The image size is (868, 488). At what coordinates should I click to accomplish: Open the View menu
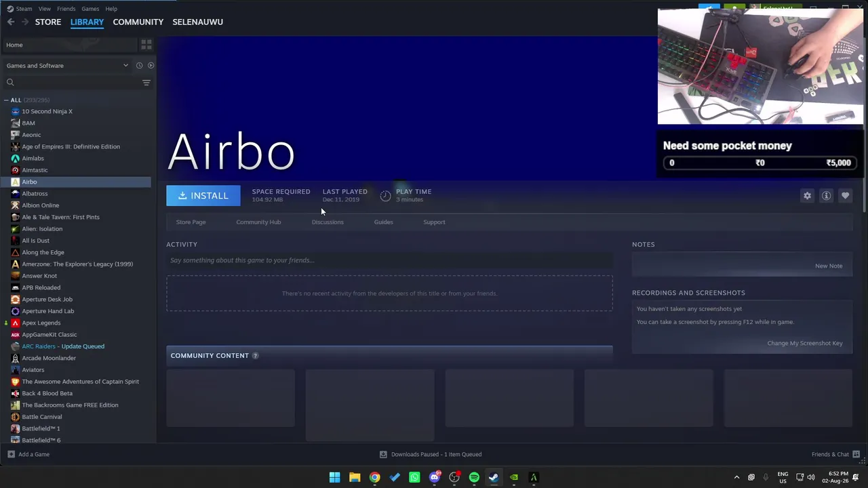[x=45, y=9]
